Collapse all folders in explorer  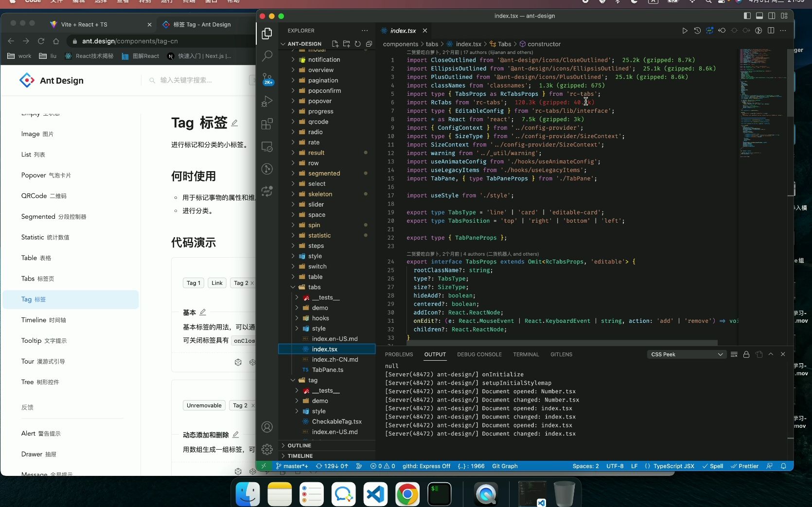tap(369, 44)
